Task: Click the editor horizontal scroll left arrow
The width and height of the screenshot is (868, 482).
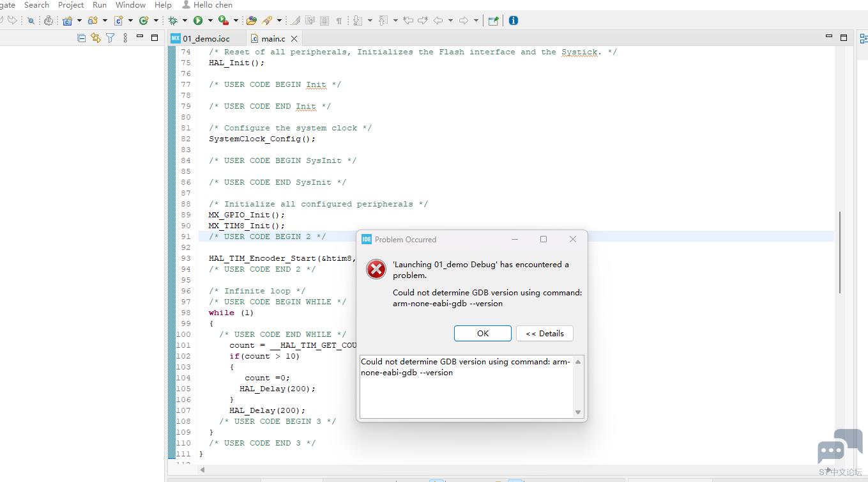Action: click(x=202, y=470)
